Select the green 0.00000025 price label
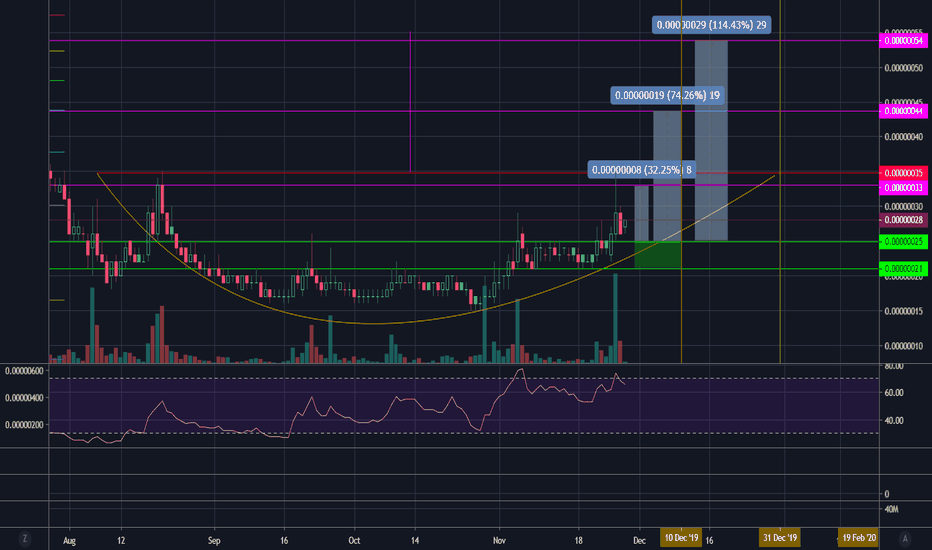Screen dimensions: 932x550 tap(903, 241)
